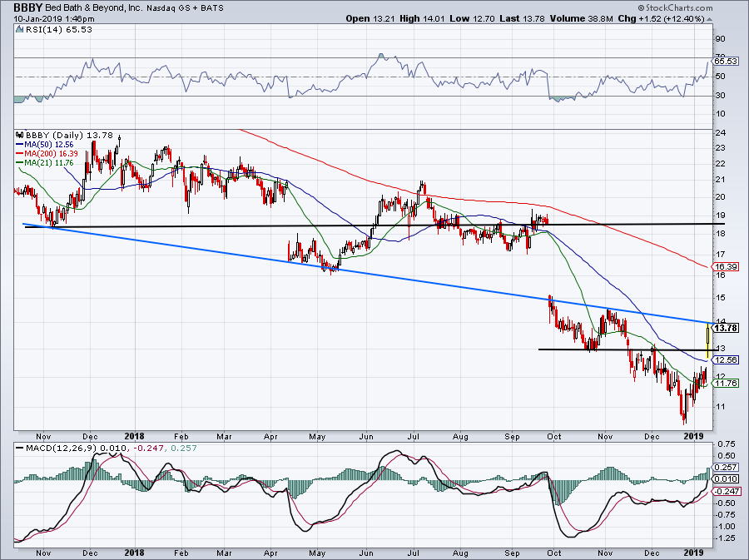Click the 65.53 RSI value tag on the right axis

pos(726,61)
